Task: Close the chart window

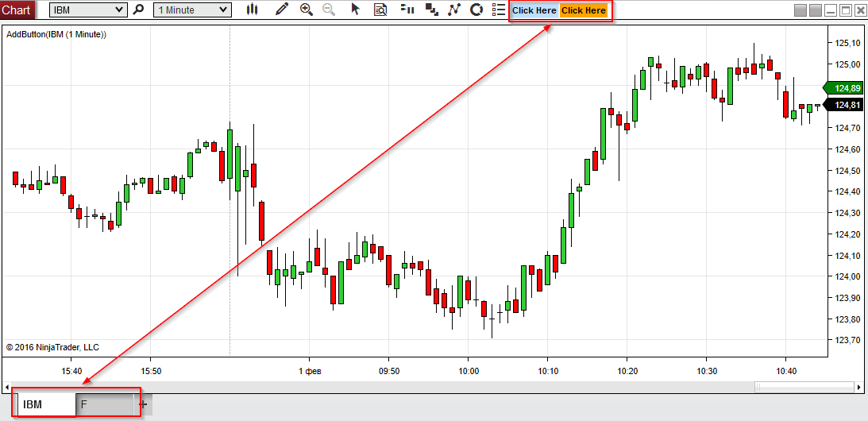Action: (x=860, y=10)
